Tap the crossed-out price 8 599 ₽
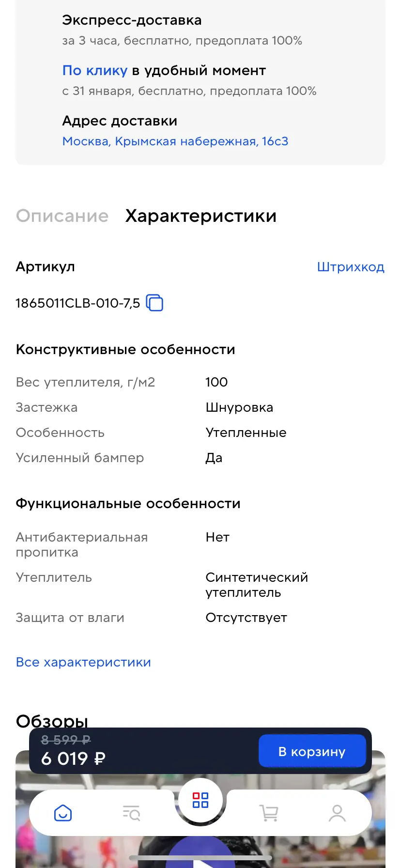401x868 pixels. (66, 740)
